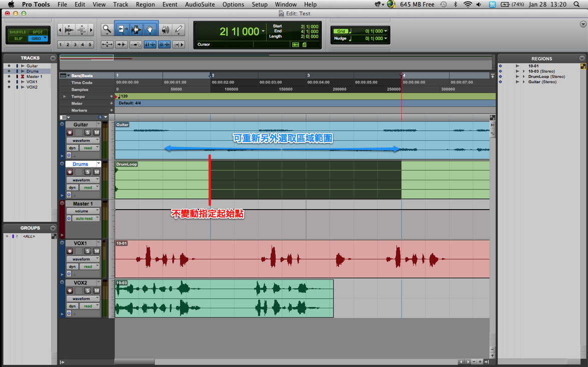Screen dimensions: 588x367
Task: Select the Pencil tool
Action: pos(179,29)
